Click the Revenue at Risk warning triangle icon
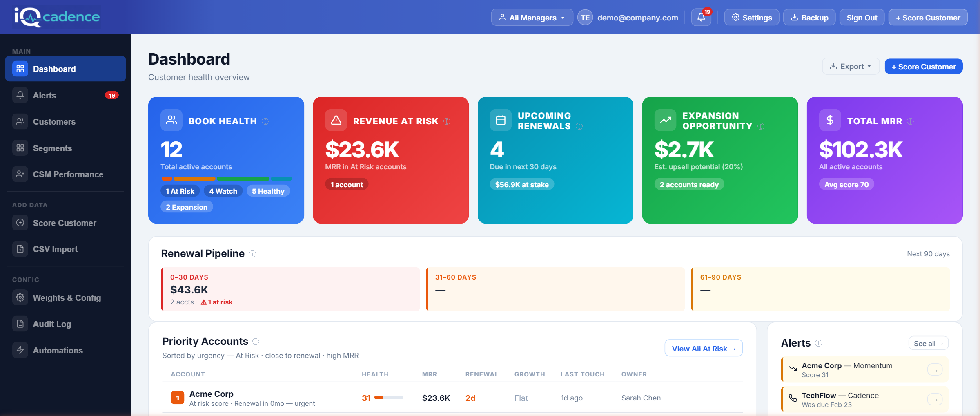Screen dimensions: 980x416 click(x=336, y=120)
